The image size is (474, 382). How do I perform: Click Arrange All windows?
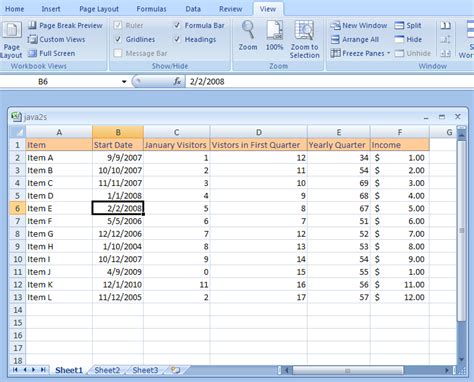pos(355,39)
